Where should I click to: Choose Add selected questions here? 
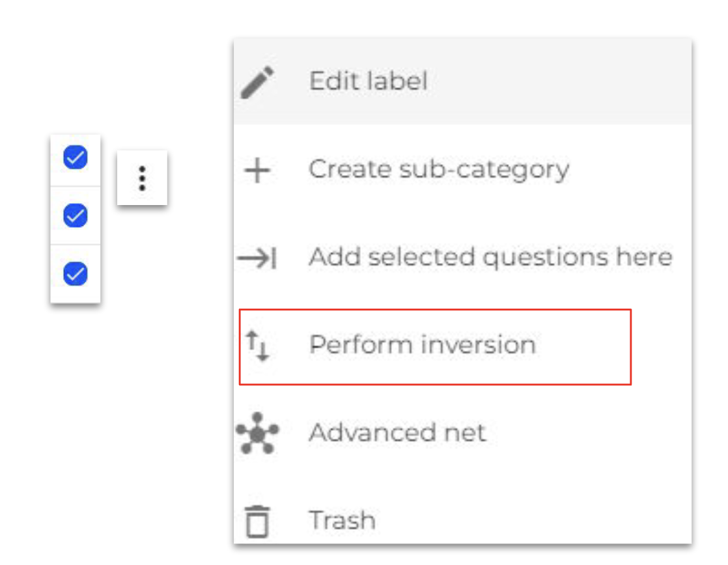click(491, 257)
